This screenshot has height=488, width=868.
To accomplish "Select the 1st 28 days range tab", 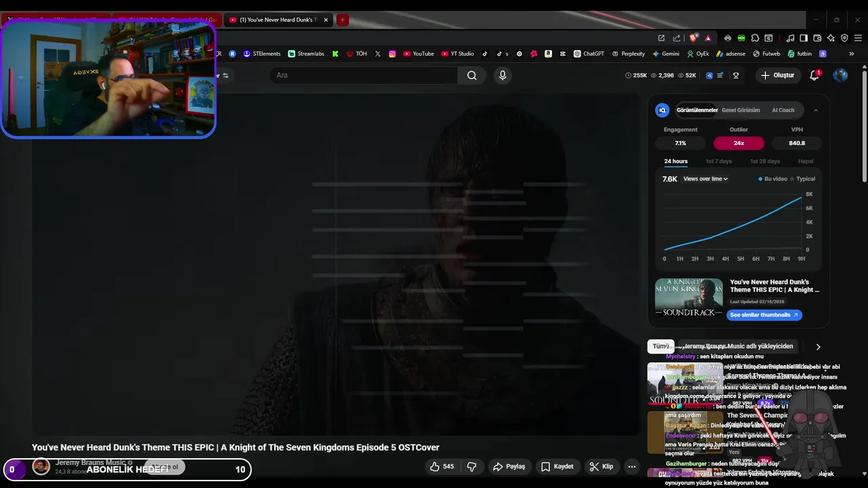I will coord(765,161).
